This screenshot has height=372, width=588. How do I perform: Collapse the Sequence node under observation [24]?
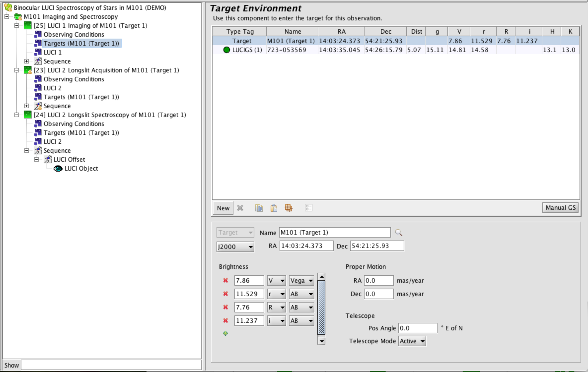click(27, 150)
